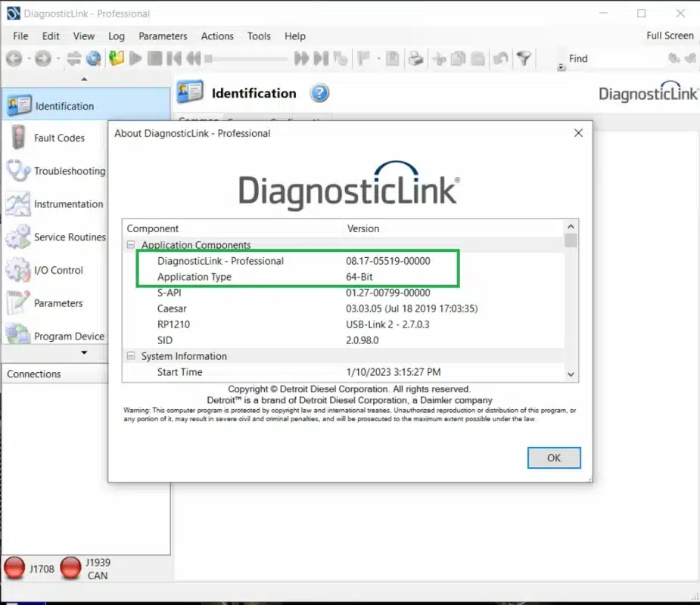Click the open log file folder icon

(x=116, y=58)
